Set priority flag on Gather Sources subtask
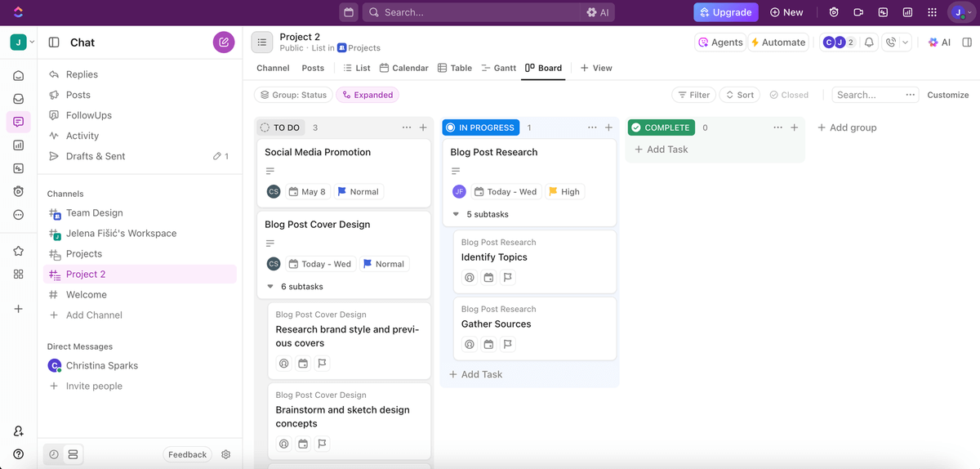Image resolution: width=980 pixels, height=469 pixels. [x=508, y=344]
